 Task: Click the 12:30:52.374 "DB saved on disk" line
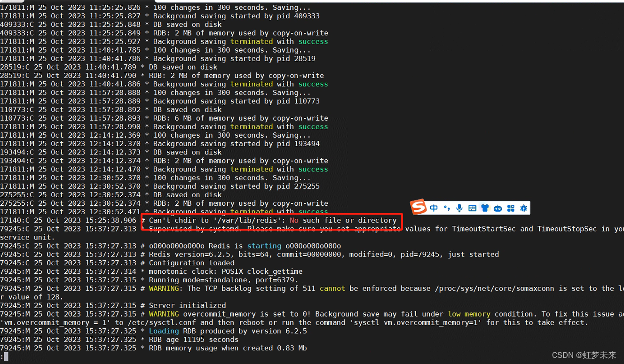(111, 194)
